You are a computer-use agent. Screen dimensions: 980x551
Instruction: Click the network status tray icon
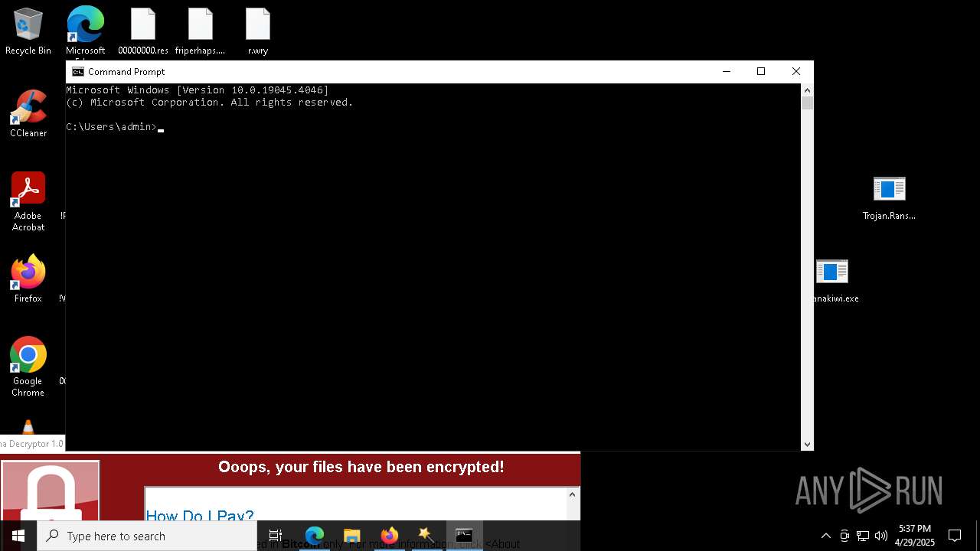pyautogui.click(x=863, y=536)
